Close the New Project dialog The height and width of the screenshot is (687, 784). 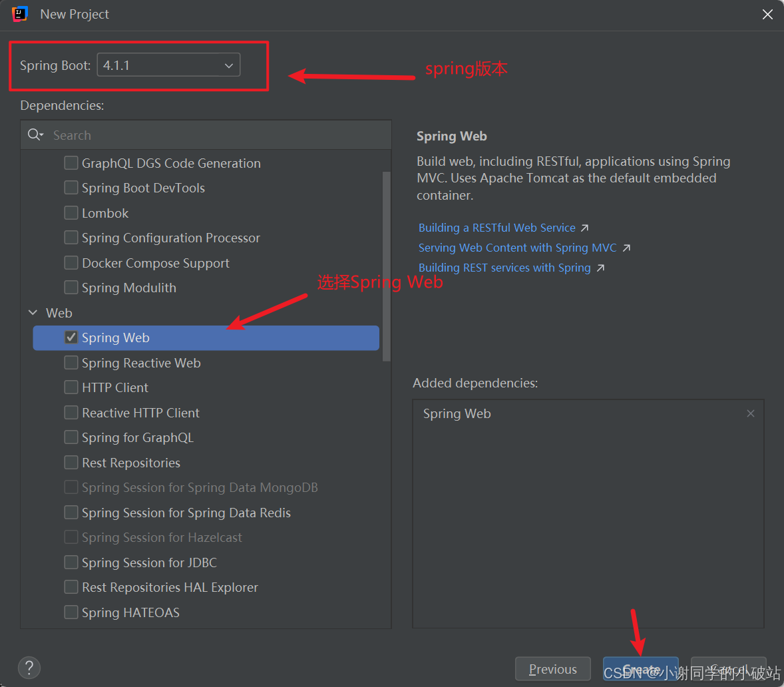click(767, 15)
